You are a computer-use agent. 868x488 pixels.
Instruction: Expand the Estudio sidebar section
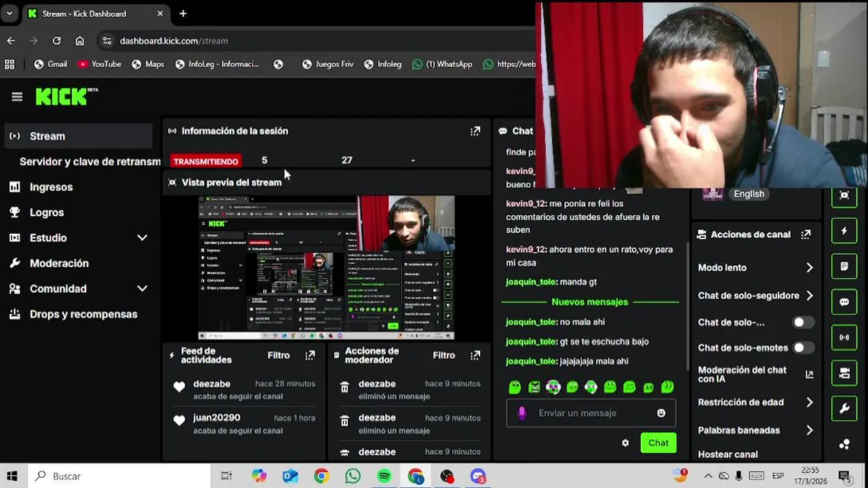coord(142,238)
